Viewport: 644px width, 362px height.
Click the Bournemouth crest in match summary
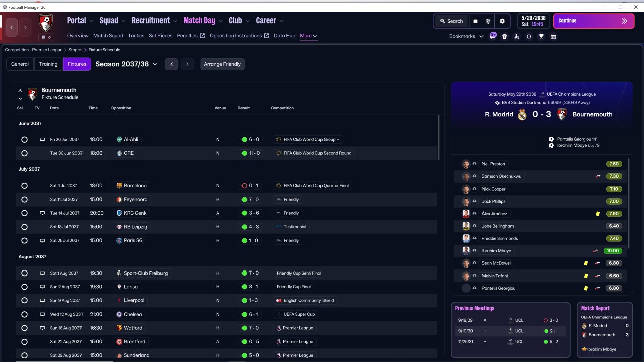[562, 114]
